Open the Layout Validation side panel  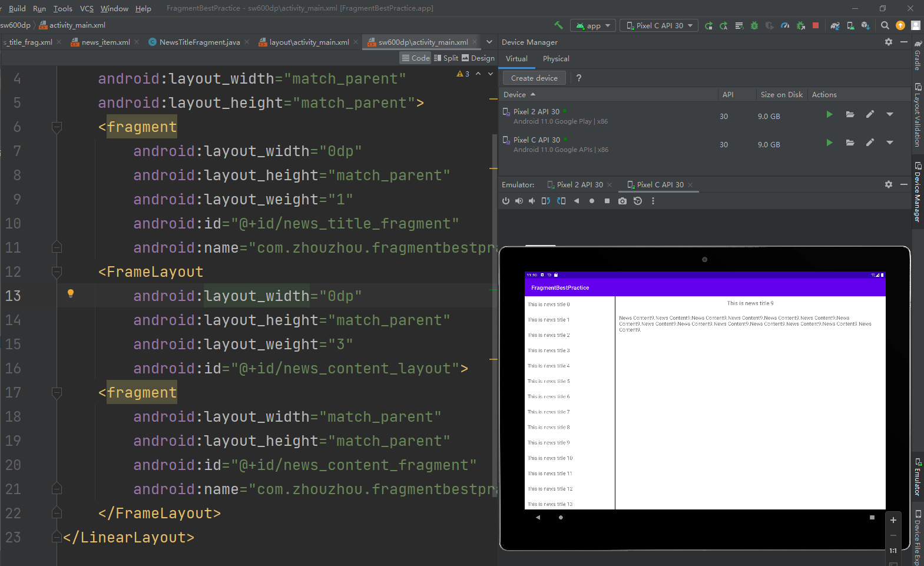[x=918, y=115]
